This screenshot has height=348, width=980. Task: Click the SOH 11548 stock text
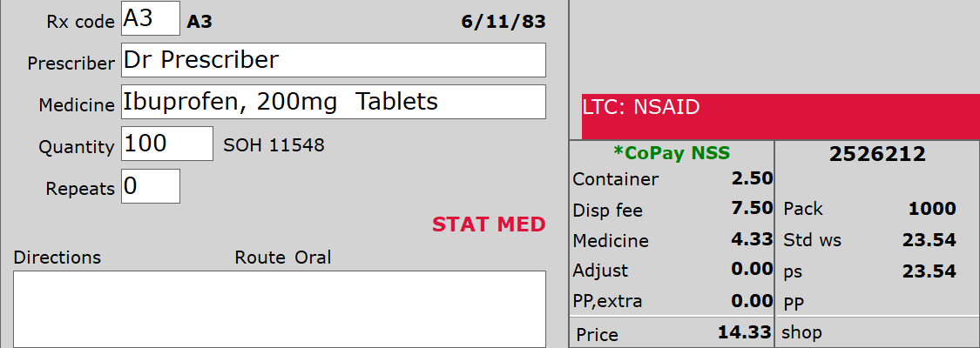274,146
